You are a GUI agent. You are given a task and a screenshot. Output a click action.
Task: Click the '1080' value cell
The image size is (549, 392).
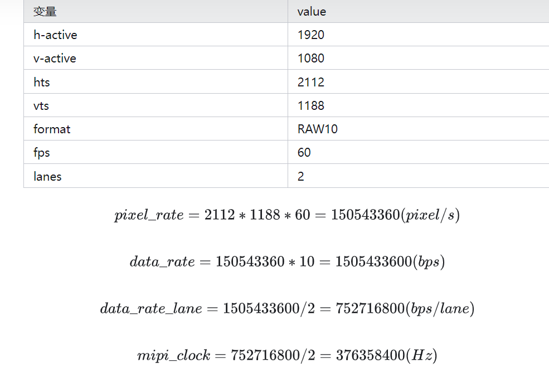pyautogui.click(x=419, y=58)
